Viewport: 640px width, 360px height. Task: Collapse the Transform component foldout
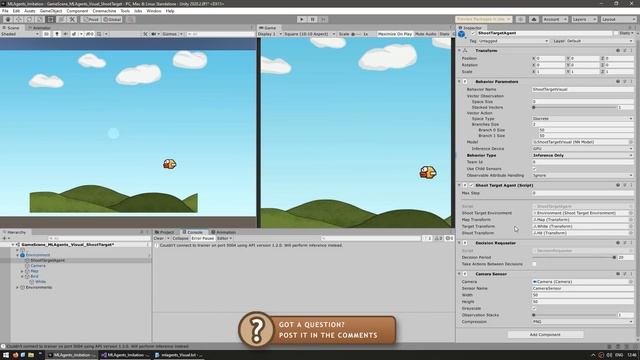459,51
